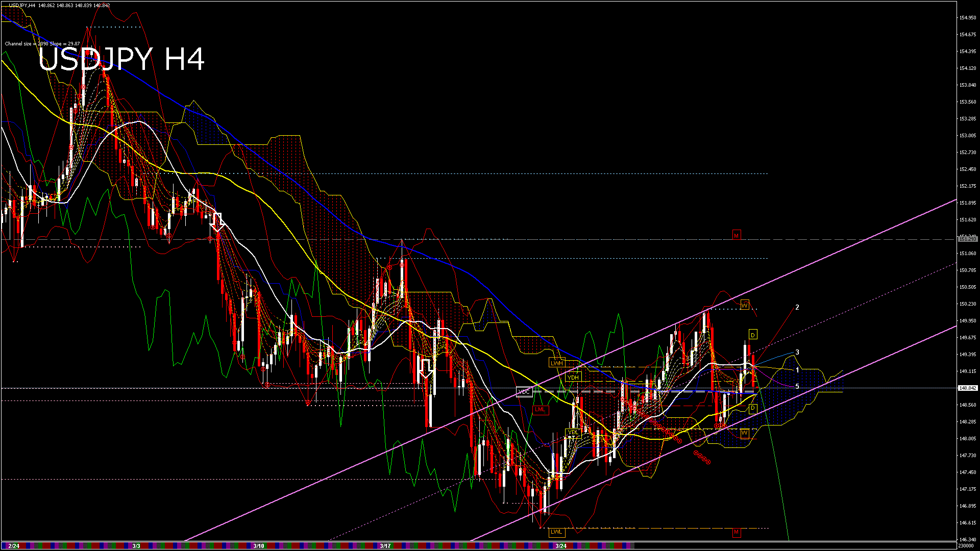Image resolution: width=980 pixels, height=551 pixels.
Task: Click the LWL label at chart bottom
Action: click(556, 532)
